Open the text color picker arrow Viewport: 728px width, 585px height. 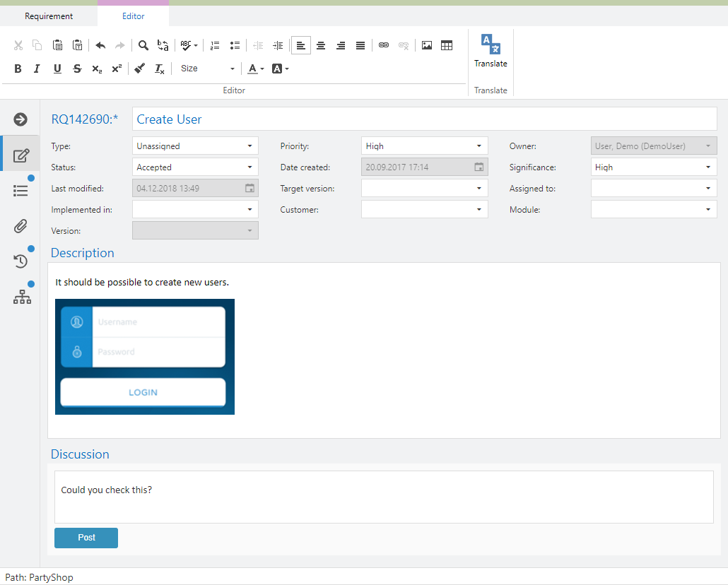(262, 69)
